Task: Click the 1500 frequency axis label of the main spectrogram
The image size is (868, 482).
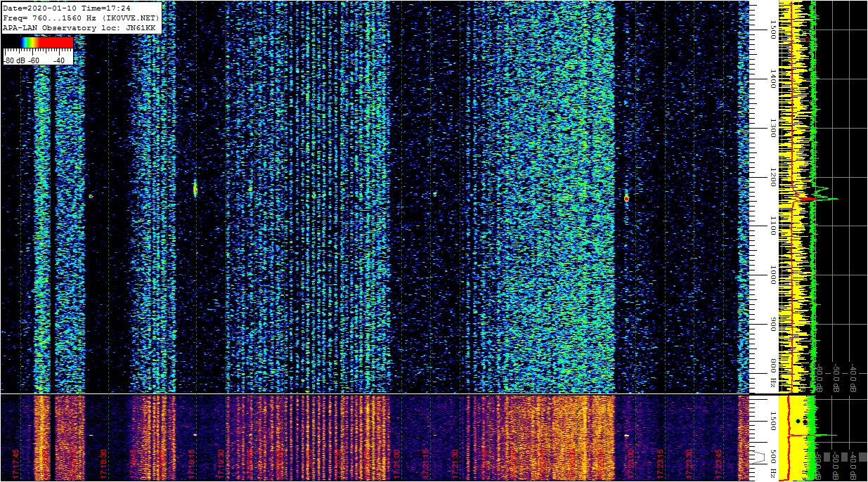Action: point(772,28)
